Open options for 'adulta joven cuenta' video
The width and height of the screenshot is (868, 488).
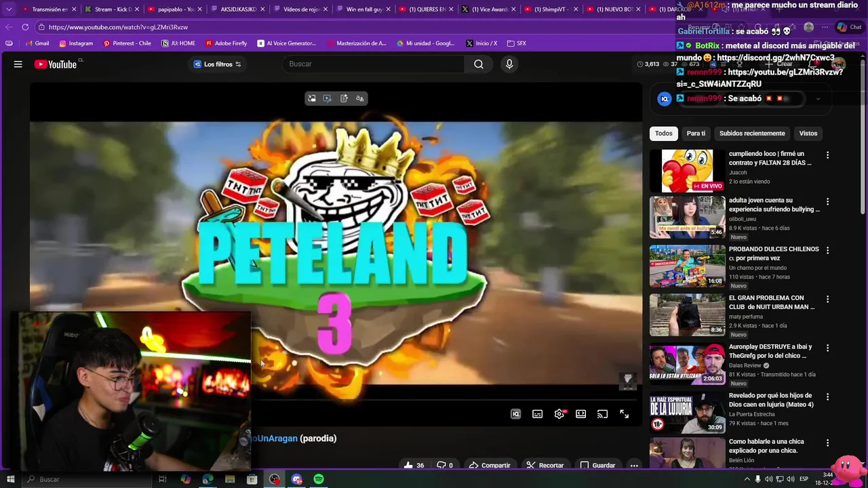827,202
